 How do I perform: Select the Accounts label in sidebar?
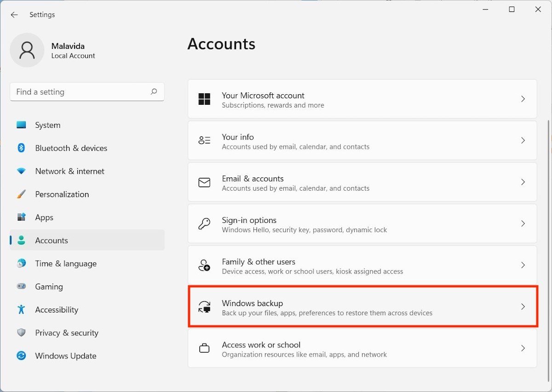[x=52, y=240]
